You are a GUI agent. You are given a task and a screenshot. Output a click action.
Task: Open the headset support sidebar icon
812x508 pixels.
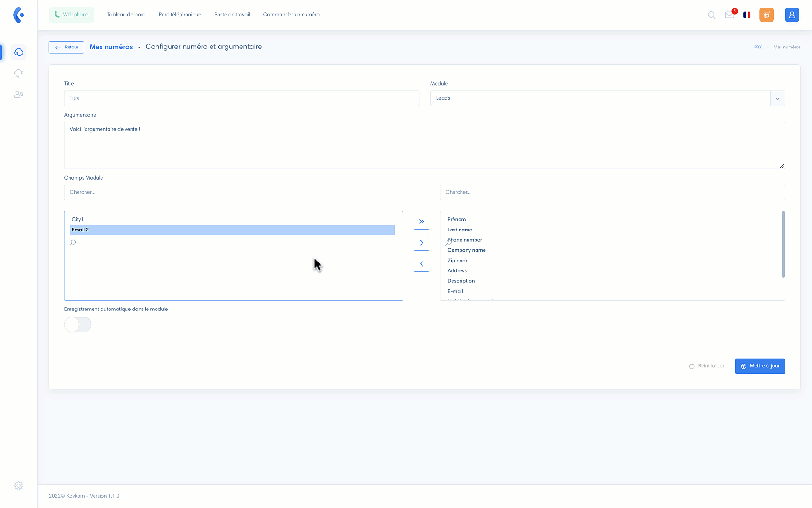pos(19,73)
